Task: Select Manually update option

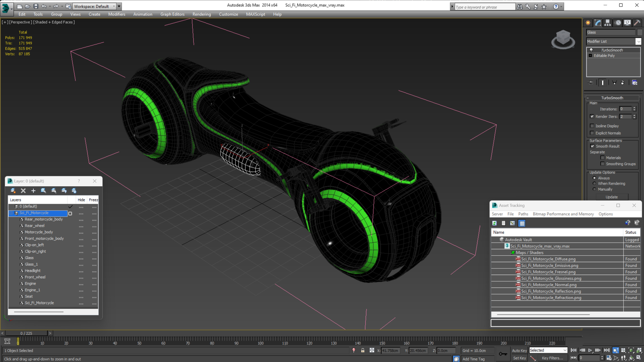Action: coord(594,189)
